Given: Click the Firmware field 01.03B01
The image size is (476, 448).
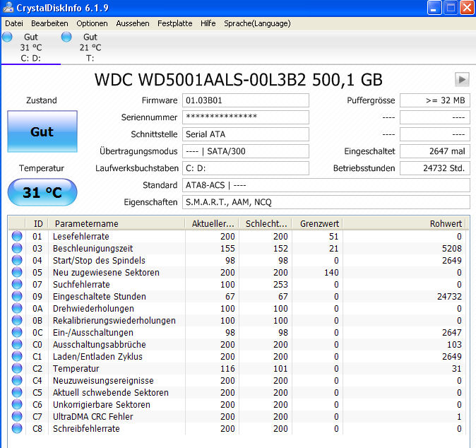Looking at the screenshot, I should coord(246,100).
